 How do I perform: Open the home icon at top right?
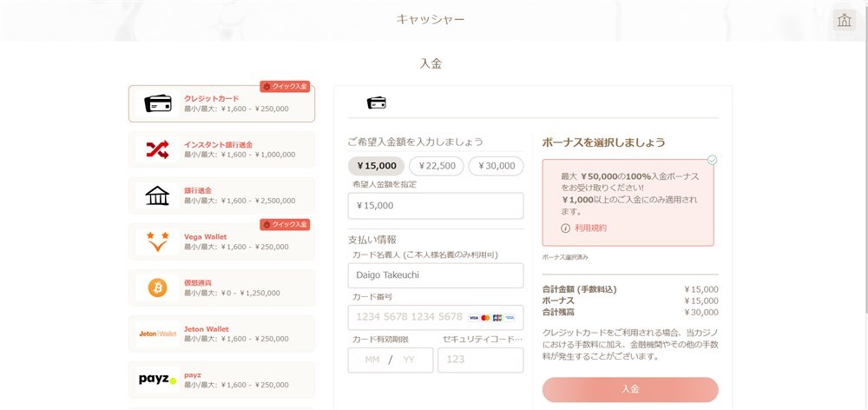pos(845,20)
